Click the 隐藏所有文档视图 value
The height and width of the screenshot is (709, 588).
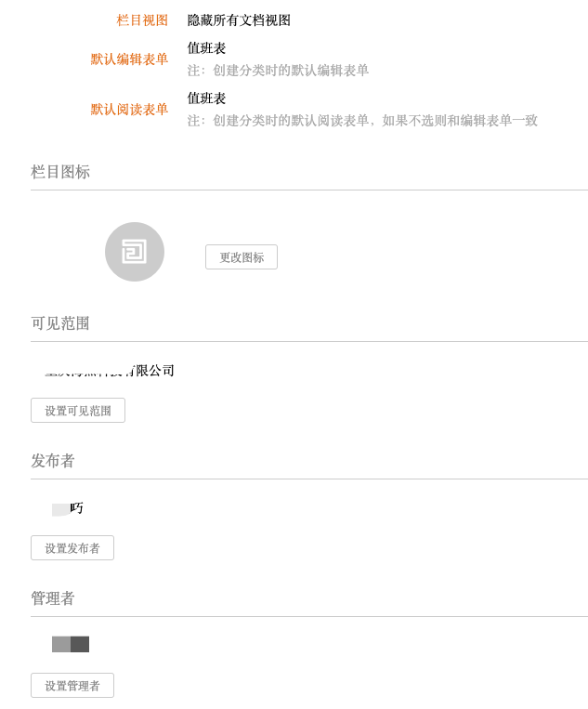(239, 20)
